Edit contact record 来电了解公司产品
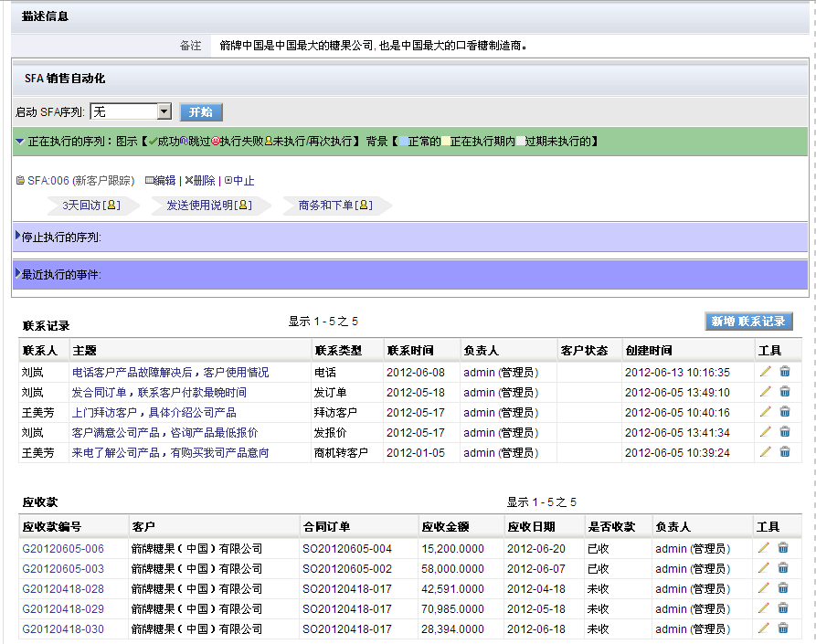The image size is (816, 644). pos(765,452)
